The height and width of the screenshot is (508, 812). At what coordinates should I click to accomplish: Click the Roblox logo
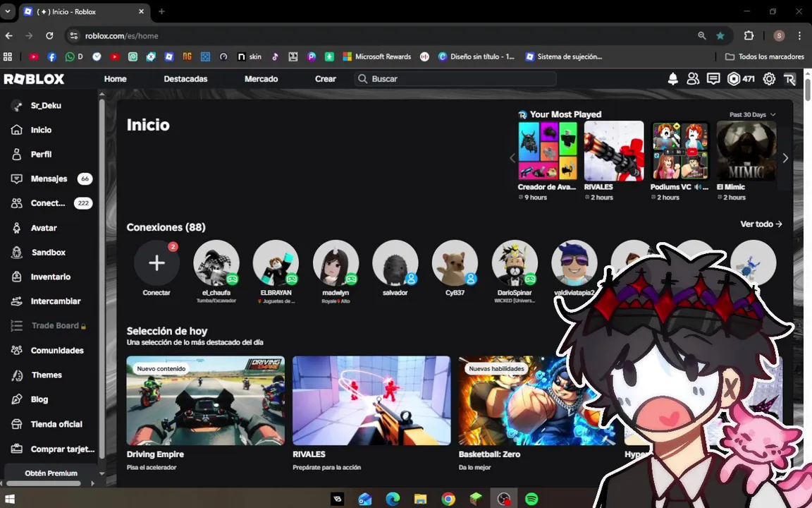34,79
